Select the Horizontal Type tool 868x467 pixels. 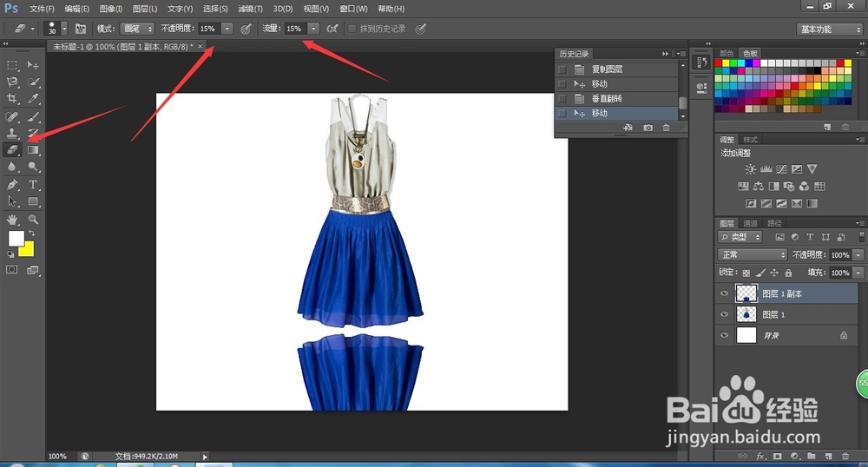(34, 185)
